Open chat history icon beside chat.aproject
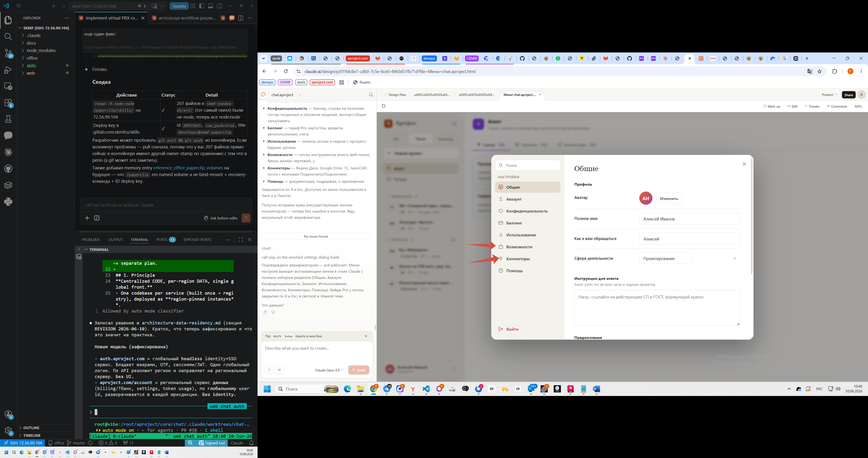Viewport: 868px width, 458px height. 371,95
